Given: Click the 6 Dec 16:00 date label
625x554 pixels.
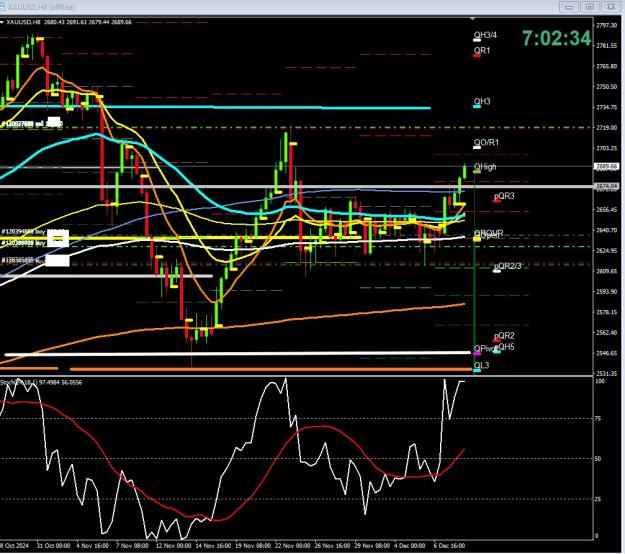Looking at the screenshot, I should tap(449, 546).
